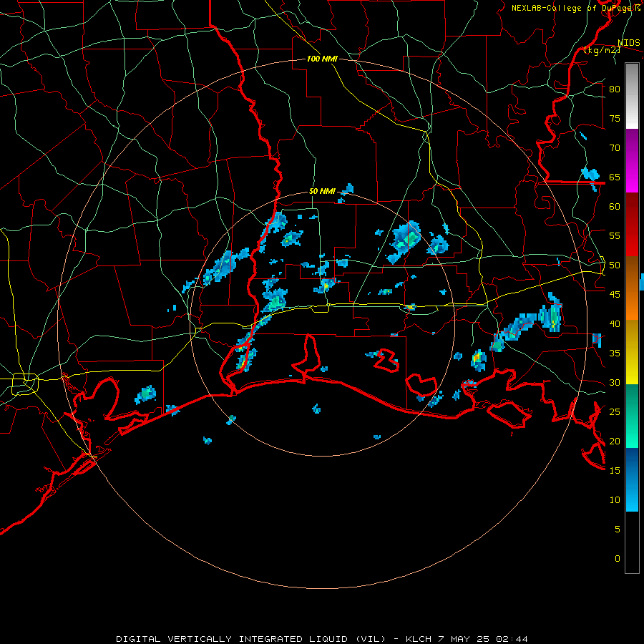The width and height of the screenshot is (644, 644).
Task: Click the 5 value on the VIL scale
Action: (618, 530)
